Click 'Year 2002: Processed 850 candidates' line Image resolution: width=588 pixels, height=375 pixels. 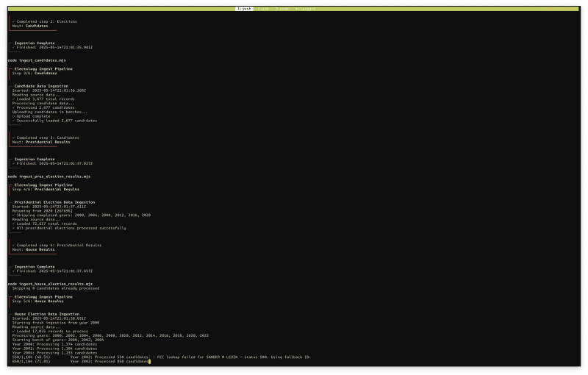pyautogui.click(x=109, y=362)
